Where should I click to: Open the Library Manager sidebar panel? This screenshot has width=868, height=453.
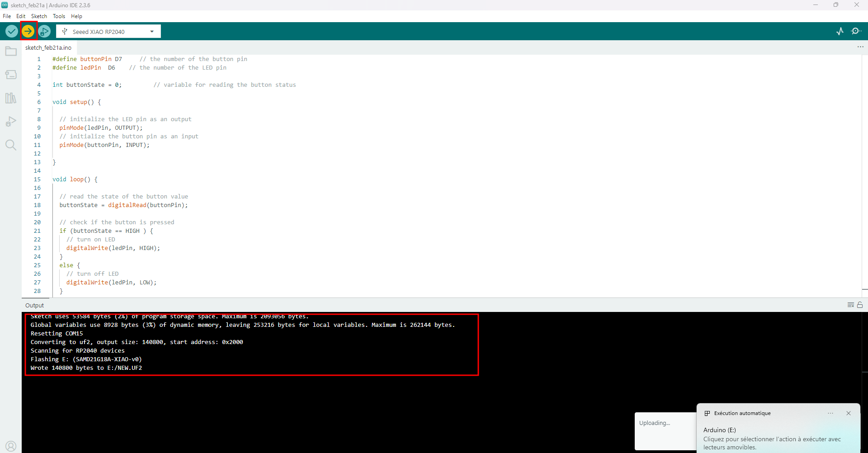(11, 98)
